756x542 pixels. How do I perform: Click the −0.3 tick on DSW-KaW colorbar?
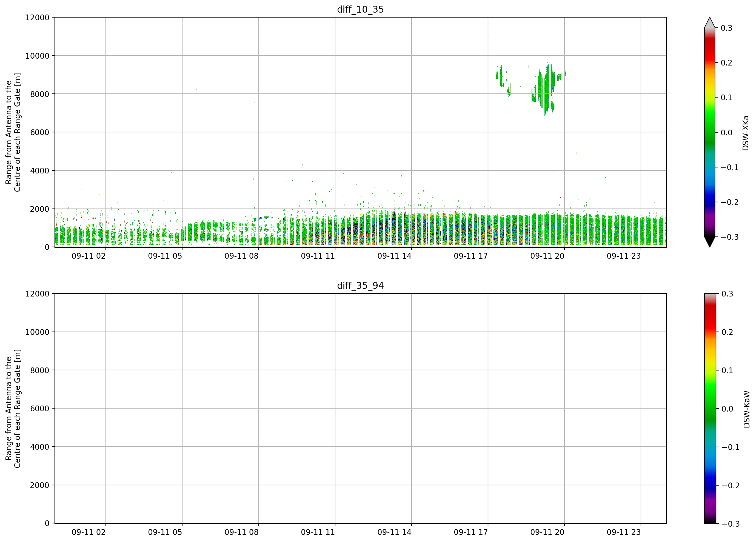click(731, 524)
